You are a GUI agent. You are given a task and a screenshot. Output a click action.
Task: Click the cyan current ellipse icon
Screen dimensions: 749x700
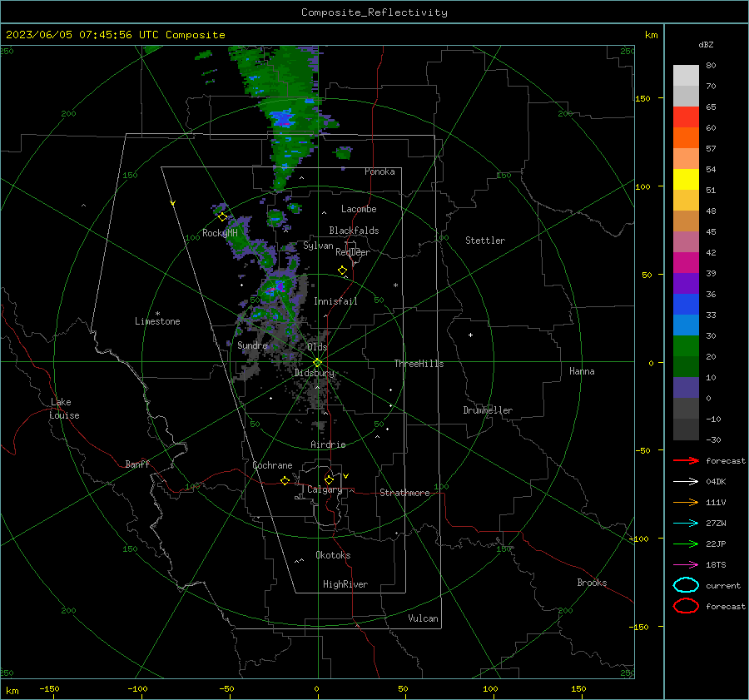coord(686,585)
